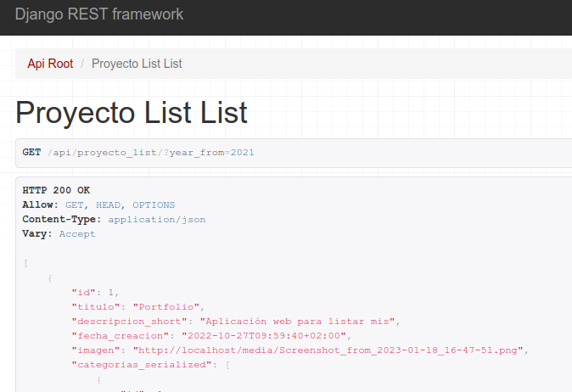Click HEAD in the Allow header
572x392 pixels.
click(x=108, y=204)
